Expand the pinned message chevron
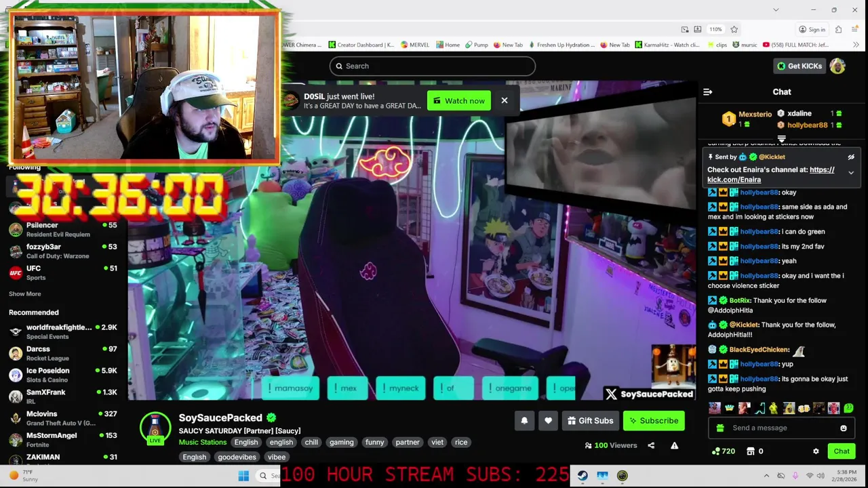Viewport: 868px width, 488px height. point(850,173)
